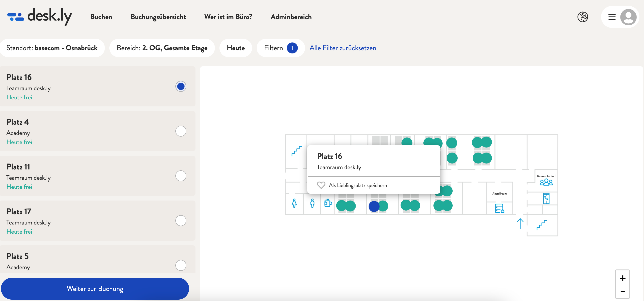Click green desk overlapping the blue selected desk
This screenshot has height=301, width=644.
point(384,206)
